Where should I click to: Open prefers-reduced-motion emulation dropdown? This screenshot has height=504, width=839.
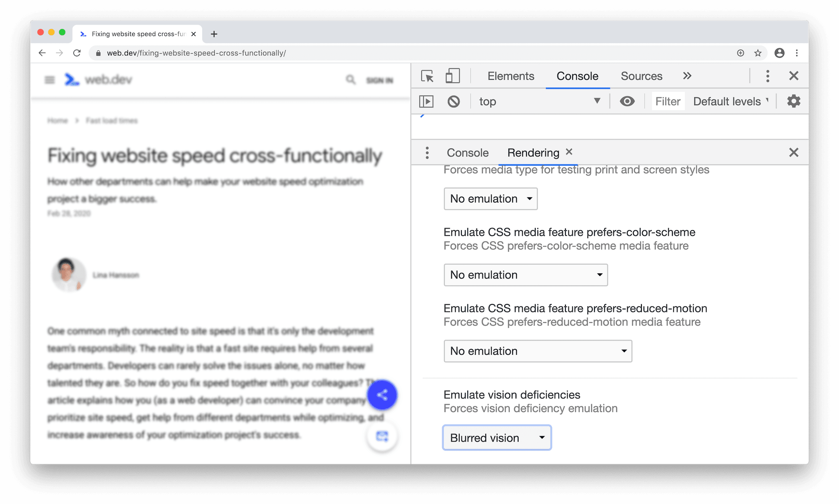point(537,351)
